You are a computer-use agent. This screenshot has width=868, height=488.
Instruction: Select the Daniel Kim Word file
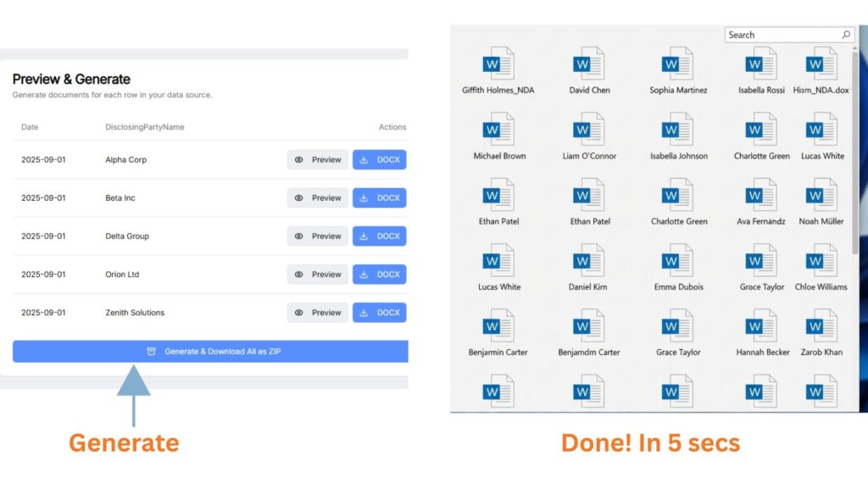click(x=589, y=261)
